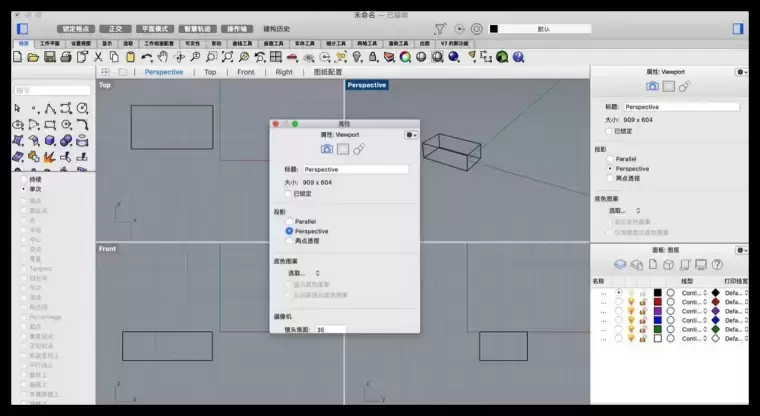Open linetype dropdown for the blue layer
Viewport: 760px width, 416px height.
[x=694, y=320]
